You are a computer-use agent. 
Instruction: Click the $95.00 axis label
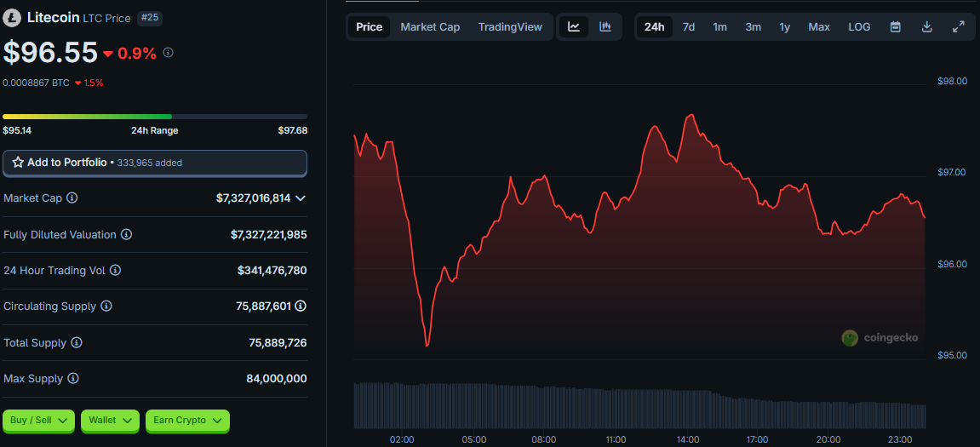click(x=953, y=355)
